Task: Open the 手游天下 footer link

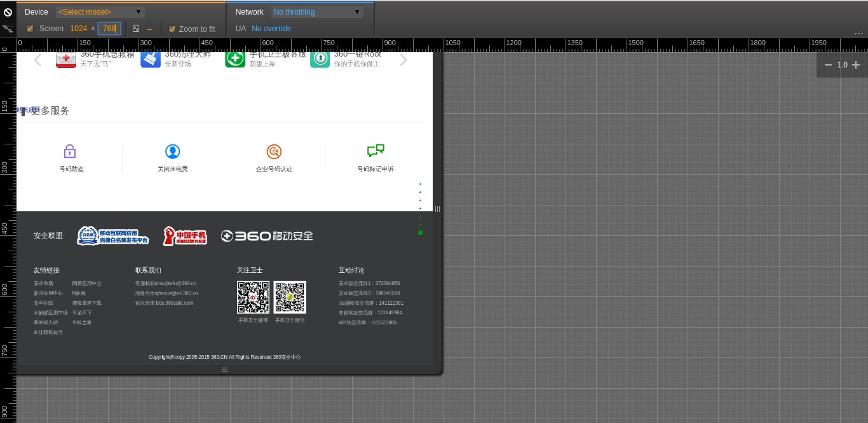Action: [82, 313]
